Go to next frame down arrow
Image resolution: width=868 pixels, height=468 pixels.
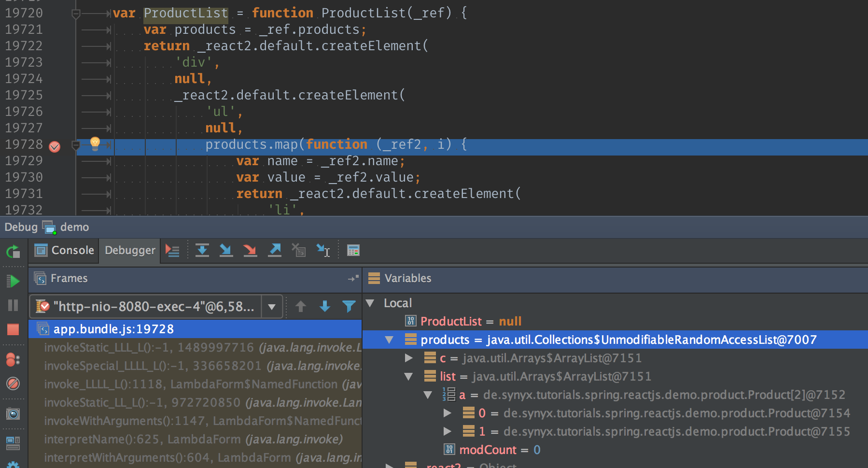tap(325, 306)
